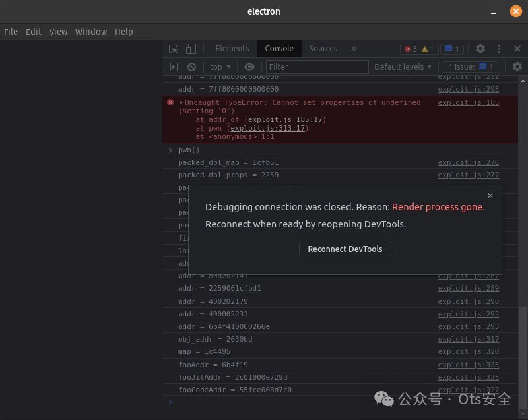Click in the console Filter field
528x420 pixels.
pos(317,67)
